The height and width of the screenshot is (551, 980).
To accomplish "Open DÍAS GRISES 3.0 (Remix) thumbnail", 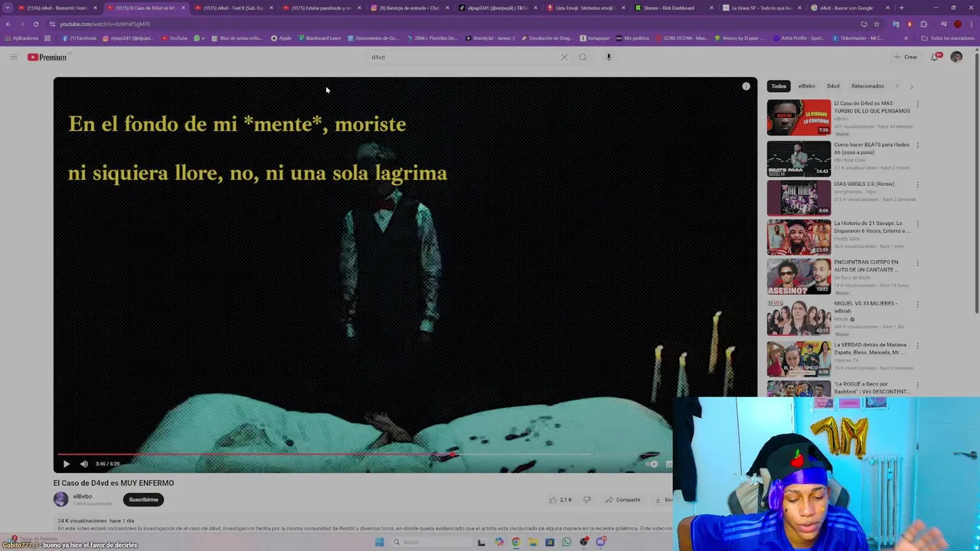I will 799,197.
